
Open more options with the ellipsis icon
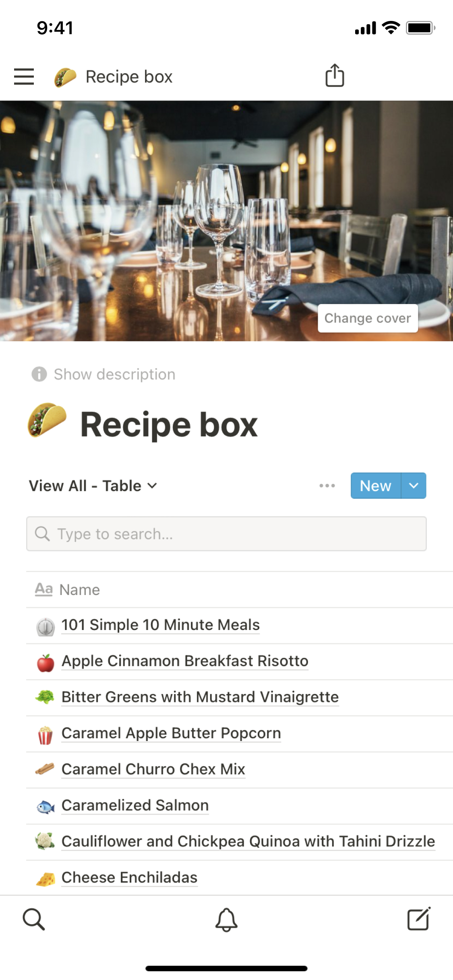click(327, 486)
